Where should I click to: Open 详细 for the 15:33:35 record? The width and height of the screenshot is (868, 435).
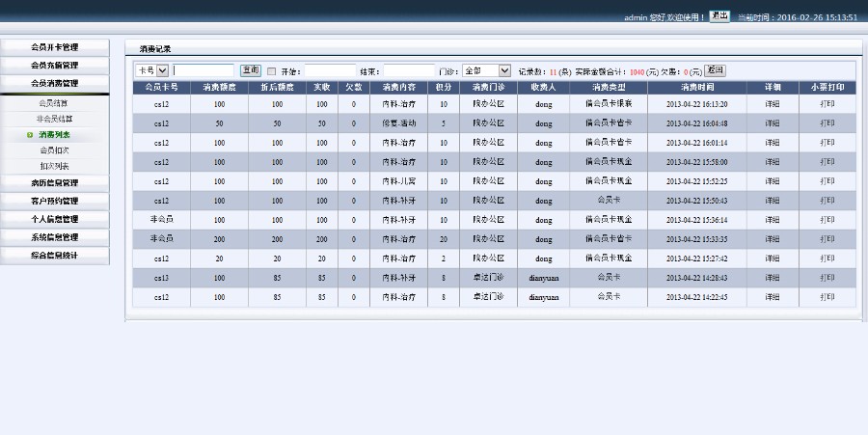pyautogui.click(x=773, y=239)
